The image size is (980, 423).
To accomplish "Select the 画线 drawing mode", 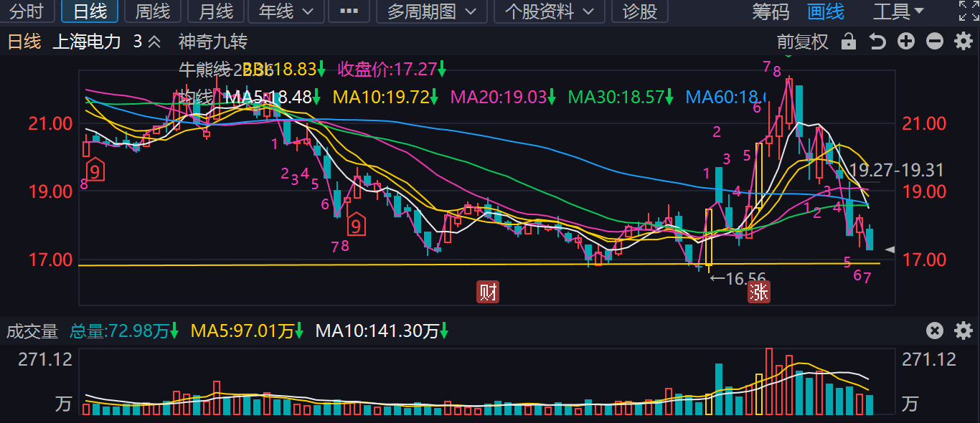I will (826, 11).
